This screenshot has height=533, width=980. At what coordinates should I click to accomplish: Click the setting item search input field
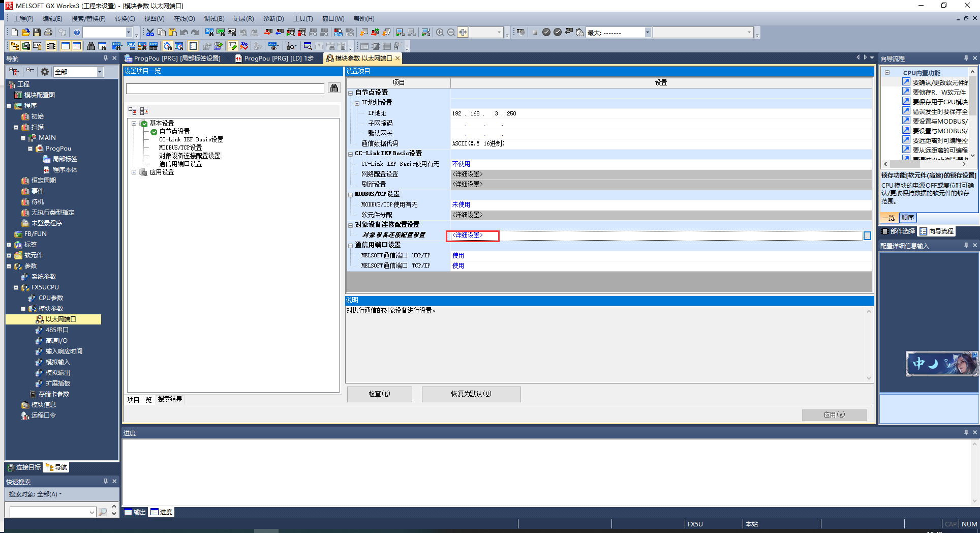(225, 88)
